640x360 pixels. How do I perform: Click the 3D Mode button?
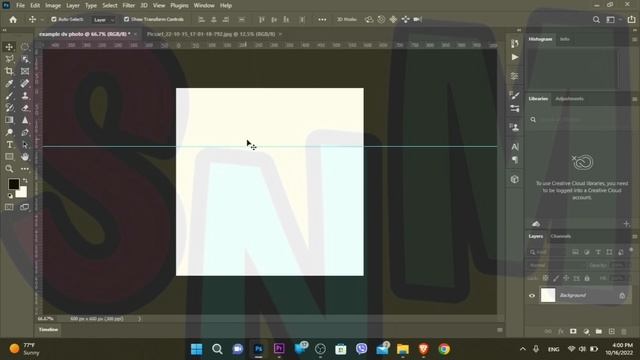346,19
